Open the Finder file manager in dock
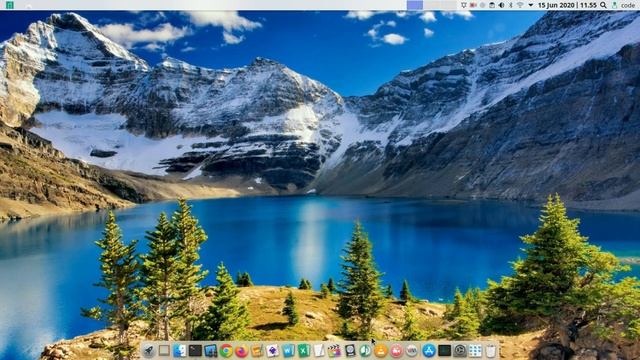Viewport: 640px width, 360px height. pyautogui.click(x=180, y=350)
